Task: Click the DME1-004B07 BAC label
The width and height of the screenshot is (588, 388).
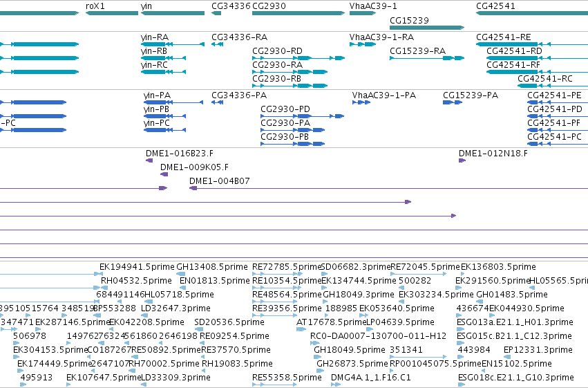Action: click(219, 181)
